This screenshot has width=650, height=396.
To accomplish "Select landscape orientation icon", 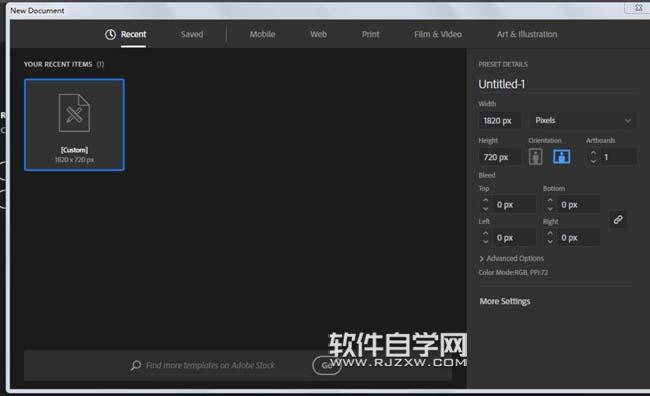I will tap(561, 157).
